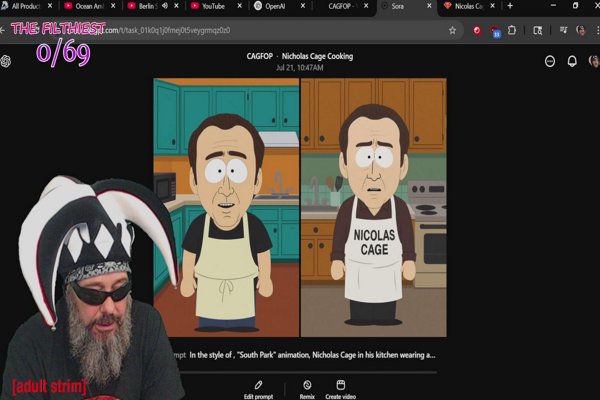The image size is (600, 400).
Task: Open the media controls toolbar icon
Action: tap(563, 30)
